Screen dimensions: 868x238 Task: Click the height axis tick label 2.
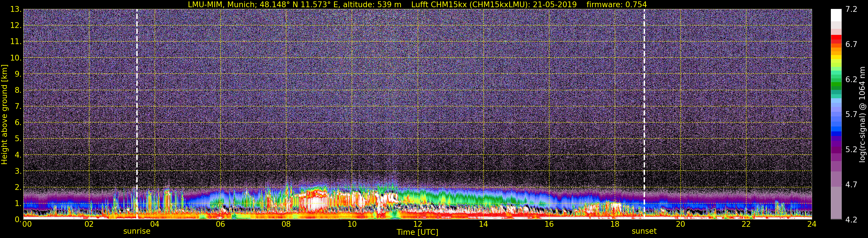pos(18,187)
